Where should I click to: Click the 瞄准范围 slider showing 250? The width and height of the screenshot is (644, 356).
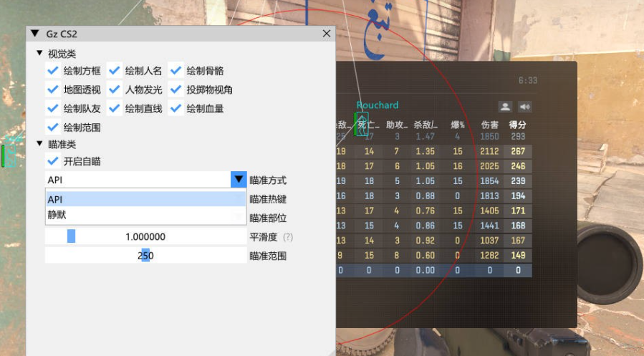pos(146,256)
